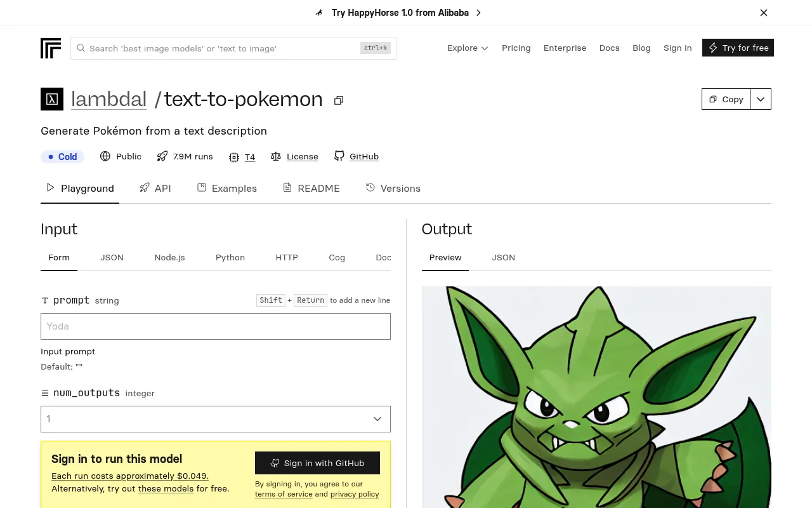
Task: Select the Form input tab
Action: point(59,258)
